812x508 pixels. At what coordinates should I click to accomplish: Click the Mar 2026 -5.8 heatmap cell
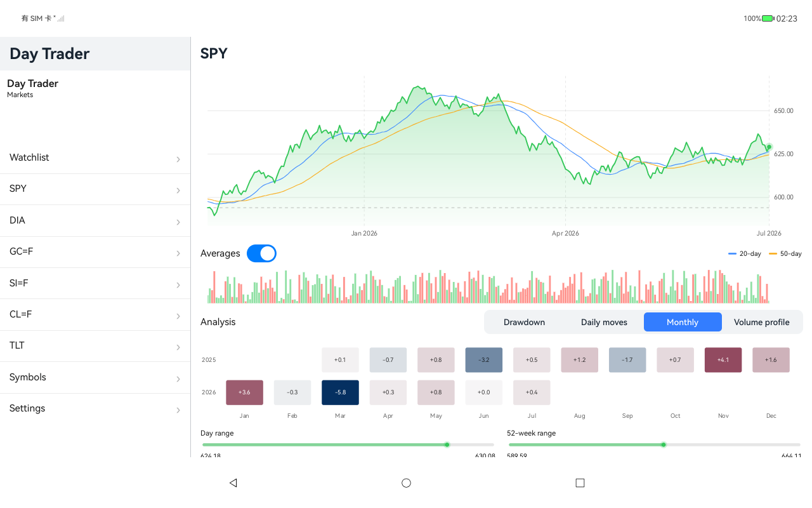pos(340,392)
